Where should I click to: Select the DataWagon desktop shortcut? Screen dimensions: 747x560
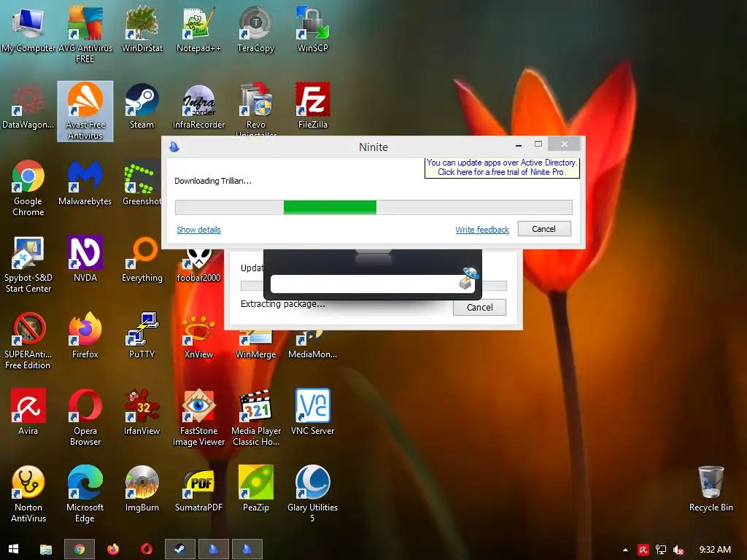(28, 106)
